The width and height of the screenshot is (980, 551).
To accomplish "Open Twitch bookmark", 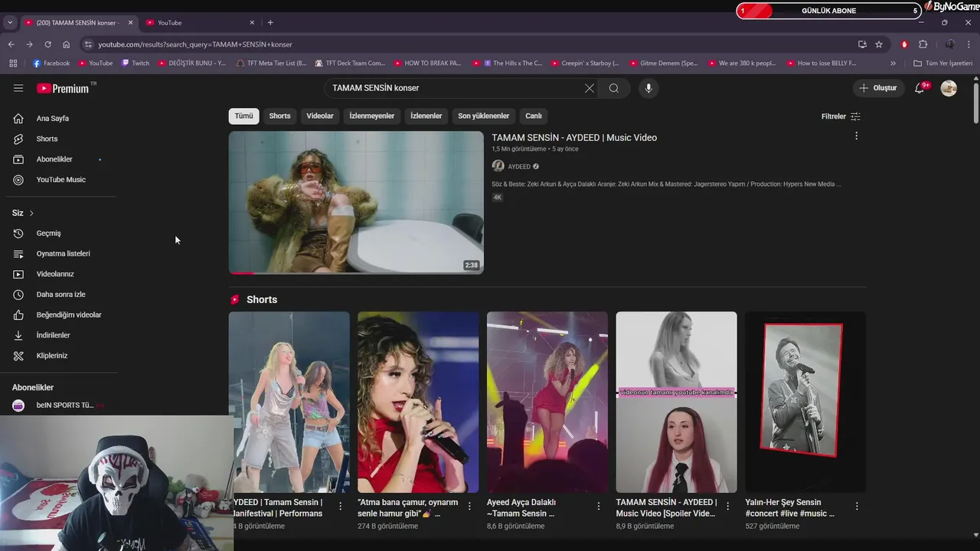I will (x=136, y=64).
